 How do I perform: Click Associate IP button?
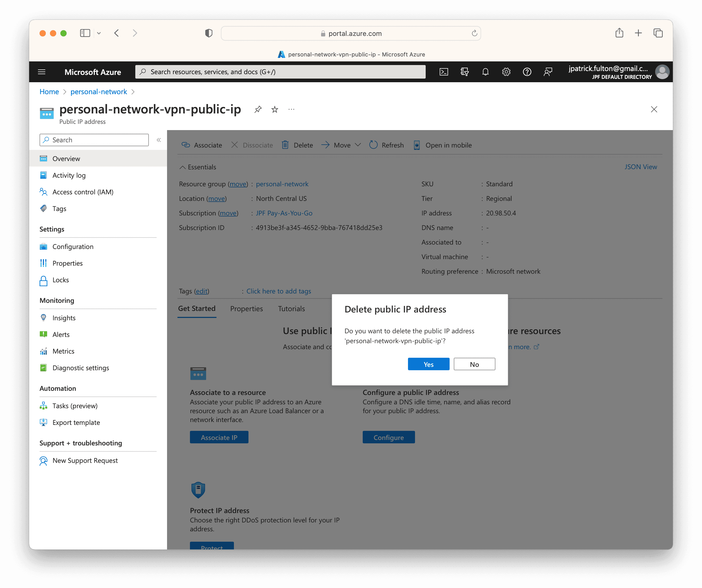click(219, 437)
